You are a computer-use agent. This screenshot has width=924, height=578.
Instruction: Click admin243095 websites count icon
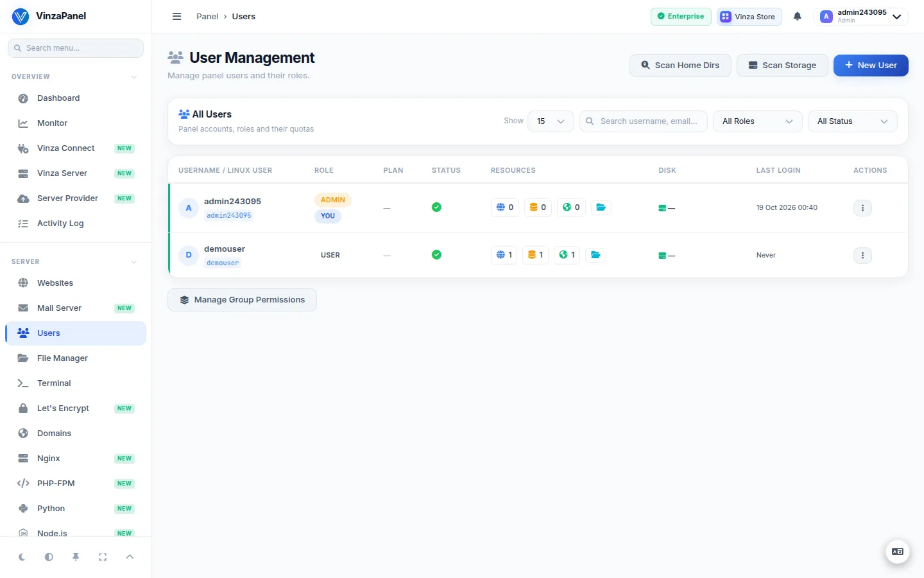pyautogui.click(x=505, y=207)
